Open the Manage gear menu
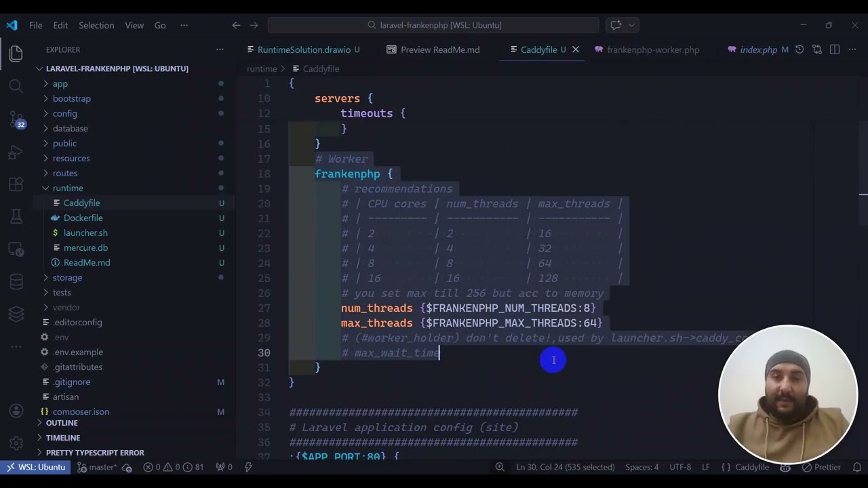Screen dimensions: 868x488 click(16, 444)
